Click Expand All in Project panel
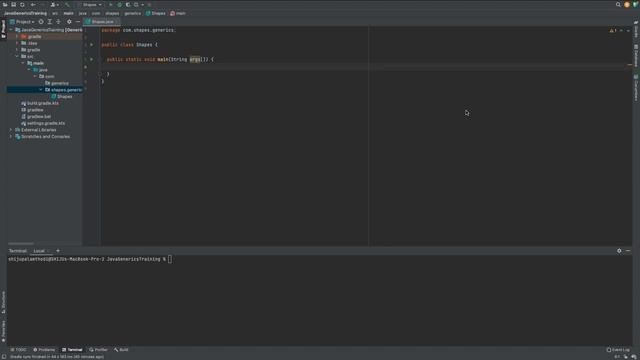The height and width of the screenshot is (360, 640). click(x=49, y=22)
